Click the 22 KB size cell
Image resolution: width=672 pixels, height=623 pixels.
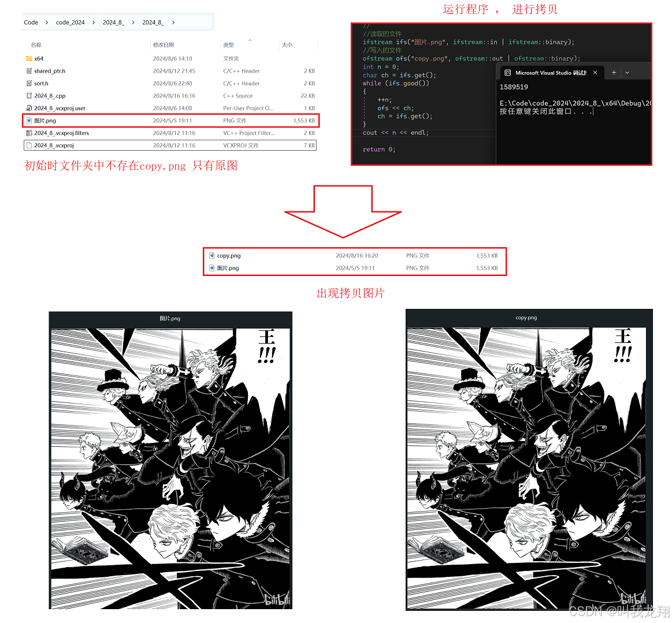[308, 96]
